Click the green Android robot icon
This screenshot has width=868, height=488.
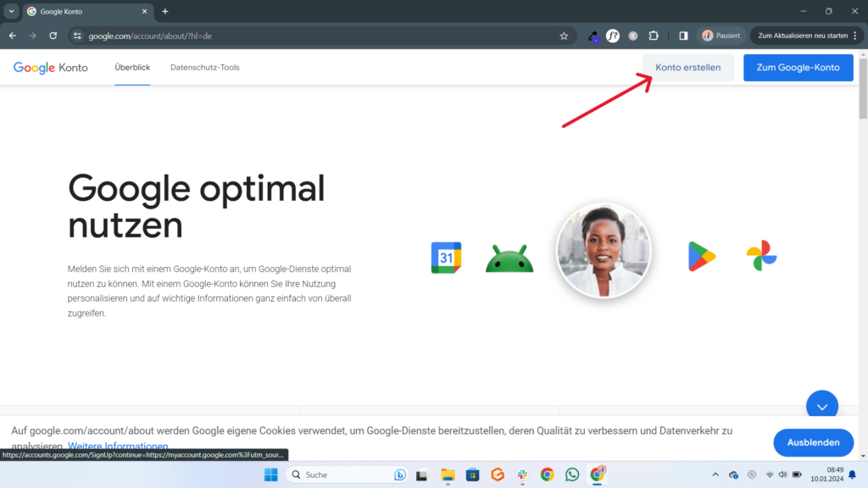point(509,258)
